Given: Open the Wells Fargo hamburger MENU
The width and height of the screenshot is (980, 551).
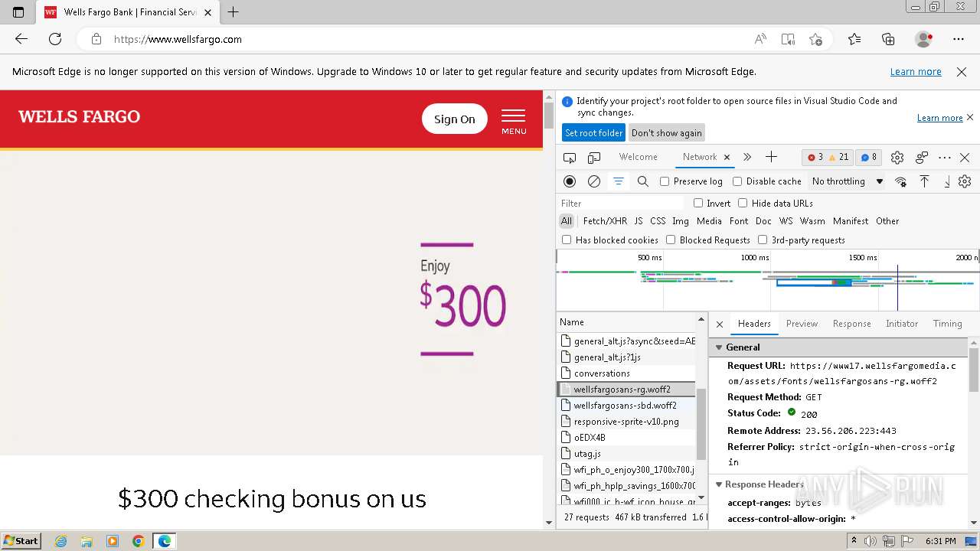Looking at the screenshot, I should click(514, 121).
